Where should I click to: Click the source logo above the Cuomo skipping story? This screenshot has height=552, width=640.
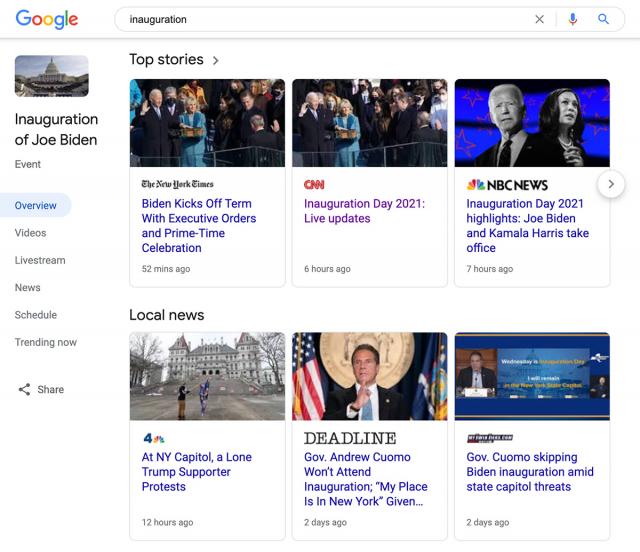tap(490, 438)
